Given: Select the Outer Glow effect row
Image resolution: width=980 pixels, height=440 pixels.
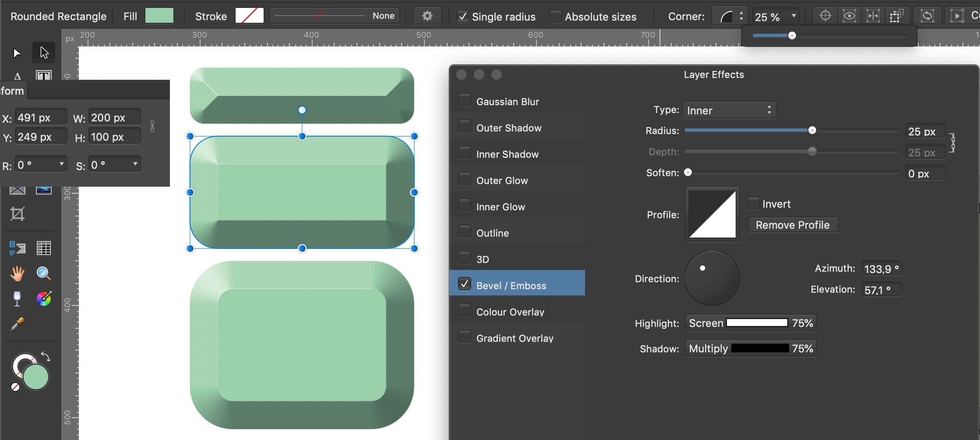Looking at the screenshot, I should coord(518,180).
